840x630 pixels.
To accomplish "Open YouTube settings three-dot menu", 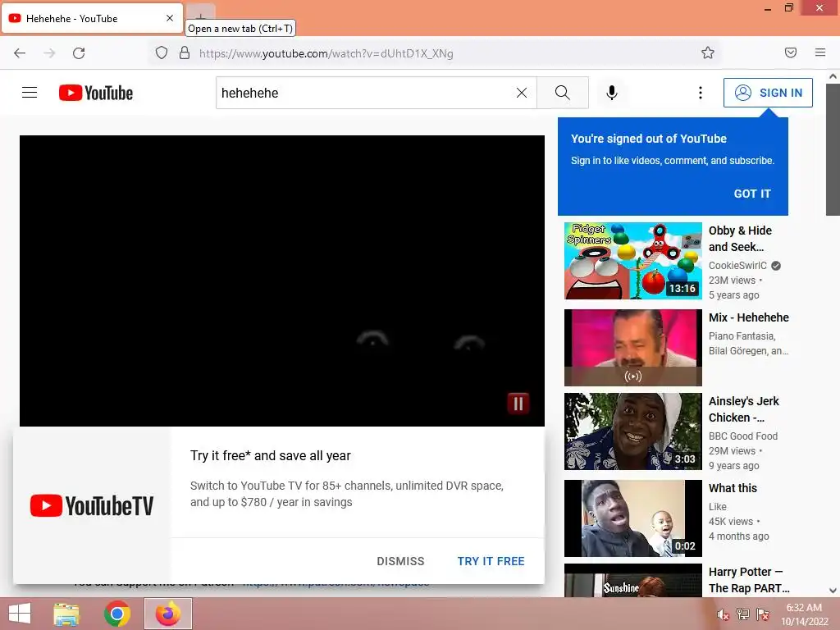I will (x=701, y=93).
